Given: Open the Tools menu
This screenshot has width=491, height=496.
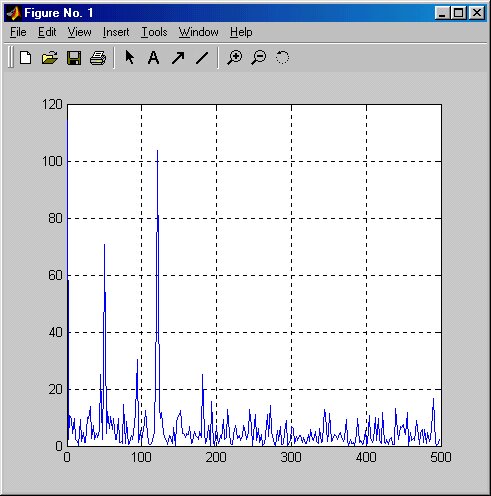Looking at the screenshot, I should click(154, 32).
